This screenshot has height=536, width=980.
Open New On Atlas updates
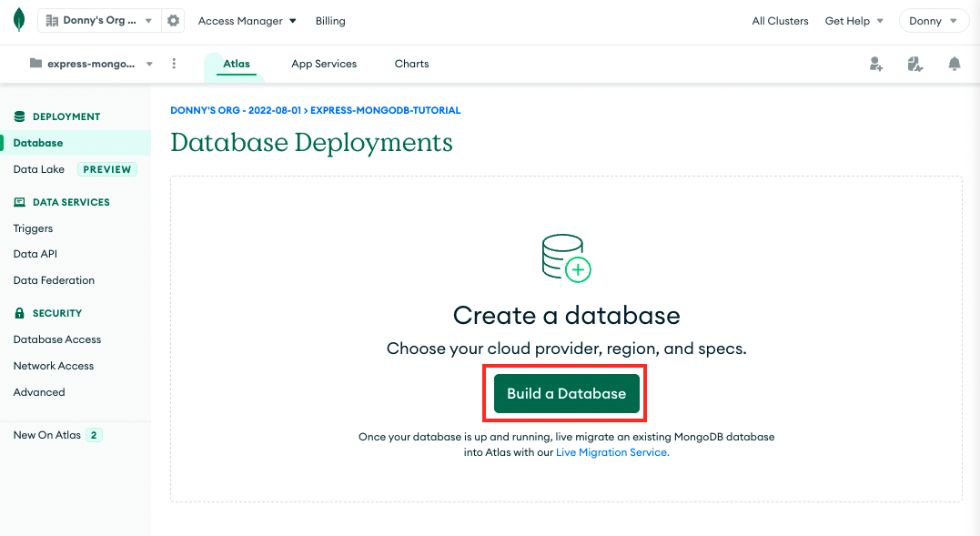(x=47, y=435)
